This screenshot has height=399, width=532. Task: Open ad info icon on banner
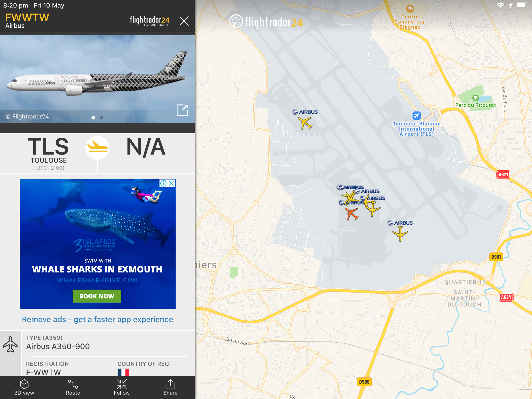click(163, 183)
